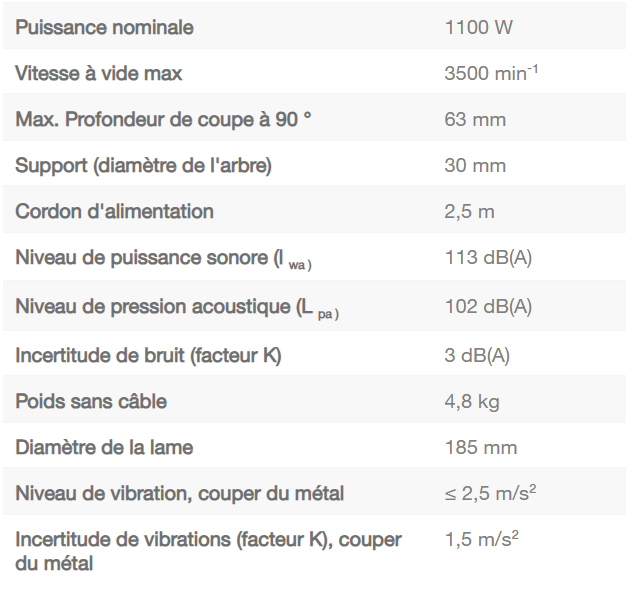Click the 63 mm cutting depth value

[x=475, y=120]
